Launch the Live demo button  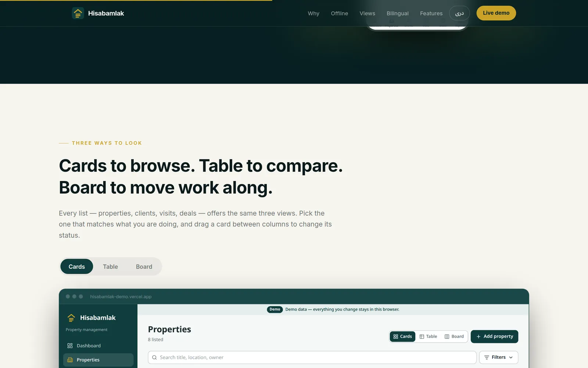(496, 13)
